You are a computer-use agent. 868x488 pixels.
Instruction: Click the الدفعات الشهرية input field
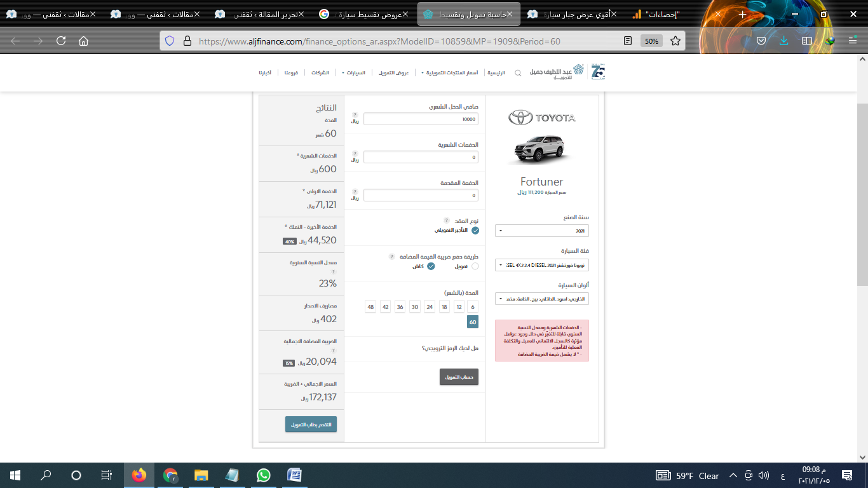pyautogui.click(x=421, y=157)
